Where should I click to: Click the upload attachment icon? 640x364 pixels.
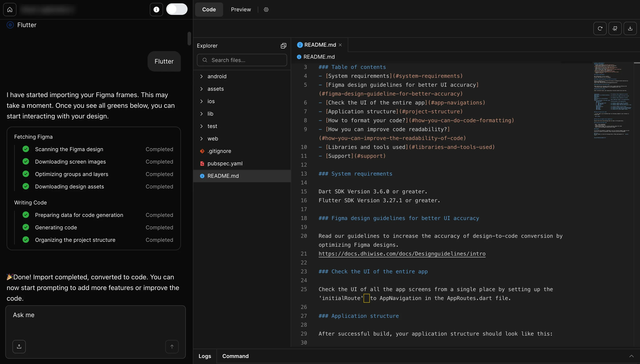pos(19,346)
